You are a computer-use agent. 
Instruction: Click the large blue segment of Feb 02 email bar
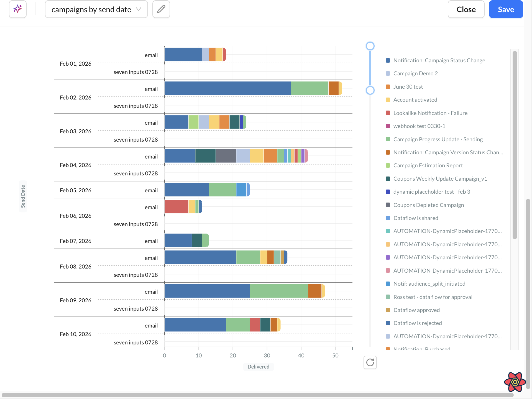[228, 88]
